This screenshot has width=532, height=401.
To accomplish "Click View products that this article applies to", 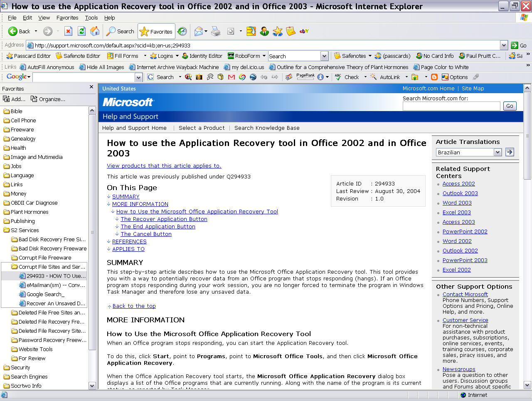I will coord(164,166).
